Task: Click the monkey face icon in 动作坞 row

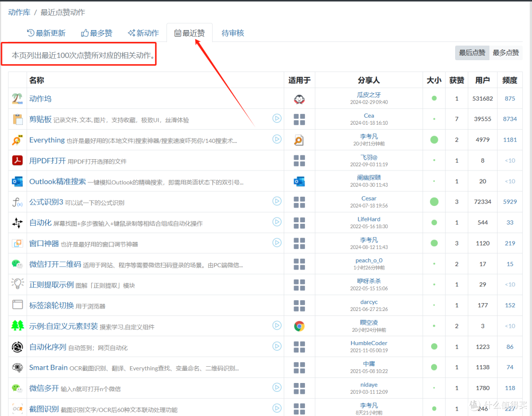Action: [x=299, y=99]
